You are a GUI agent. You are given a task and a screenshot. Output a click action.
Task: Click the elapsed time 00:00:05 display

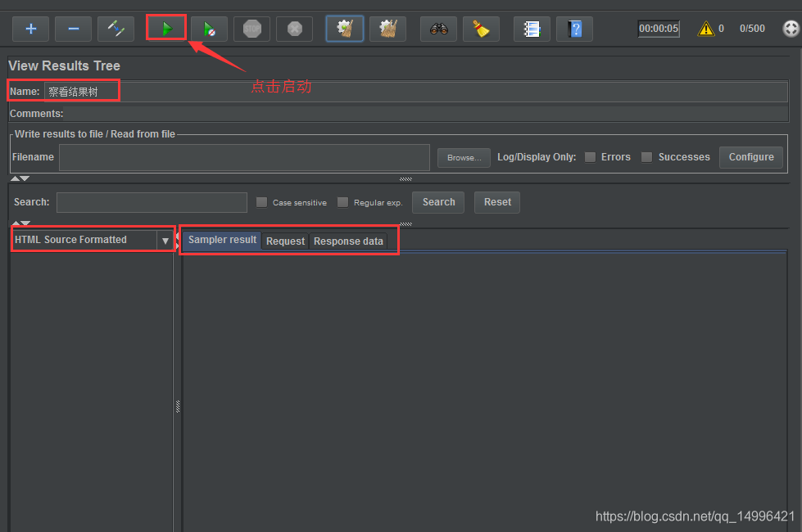[659, 29]
